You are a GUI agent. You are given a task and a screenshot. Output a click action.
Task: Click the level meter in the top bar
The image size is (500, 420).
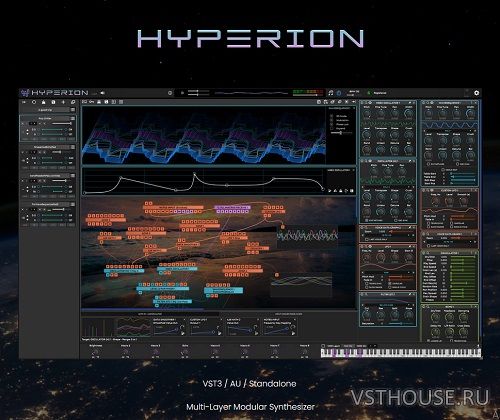(x=308, y=93)
